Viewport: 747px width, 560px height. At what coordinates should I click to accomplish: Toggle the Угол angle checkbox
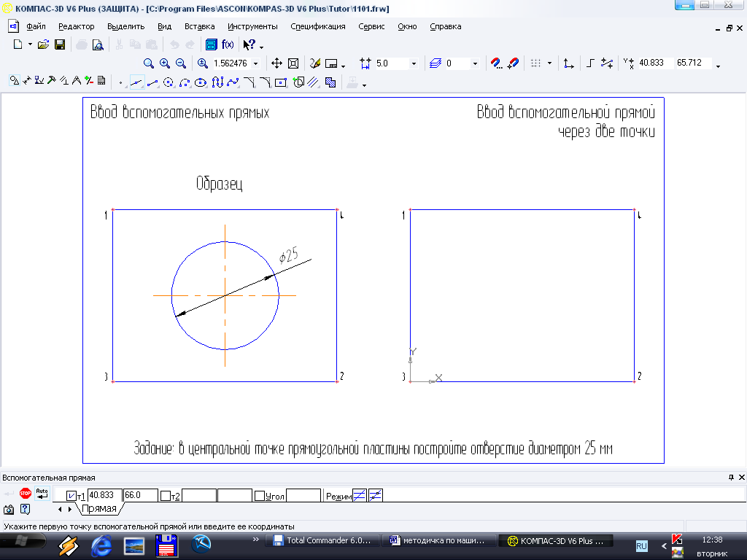pos(259,496)
